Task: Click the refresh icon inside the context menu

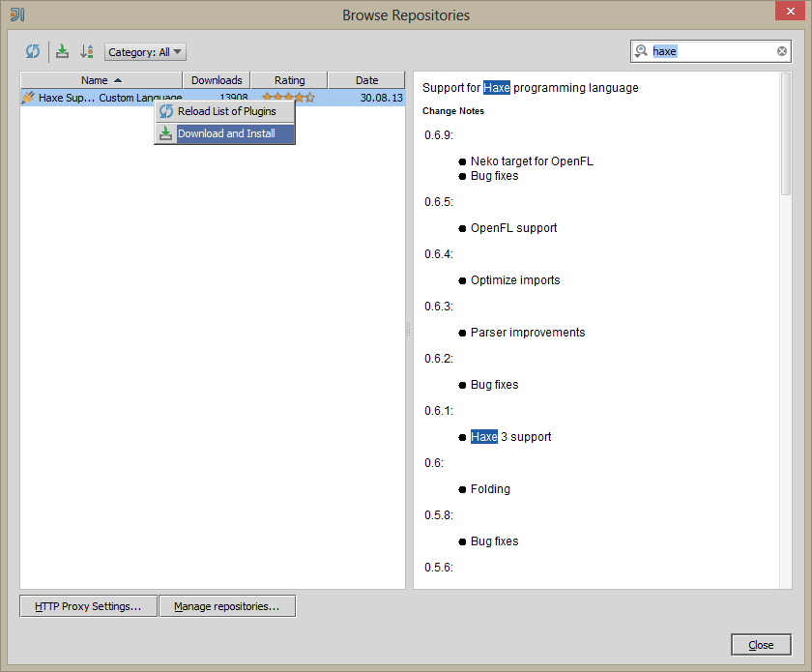Action: coord(163,110)
